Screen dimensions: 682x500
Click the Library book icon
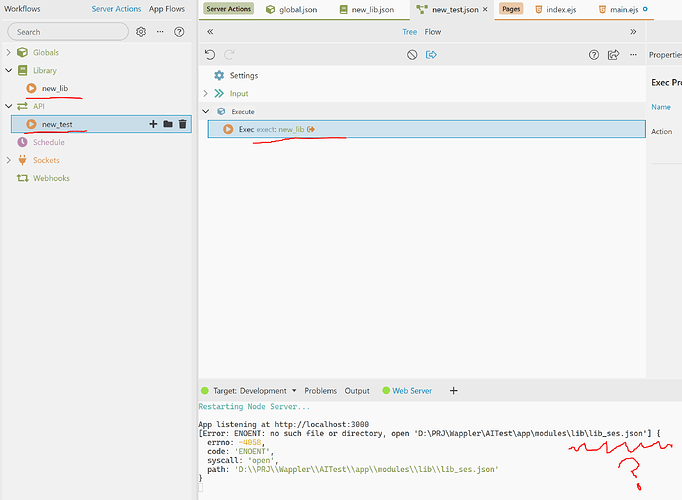click(x=22, y=70)
